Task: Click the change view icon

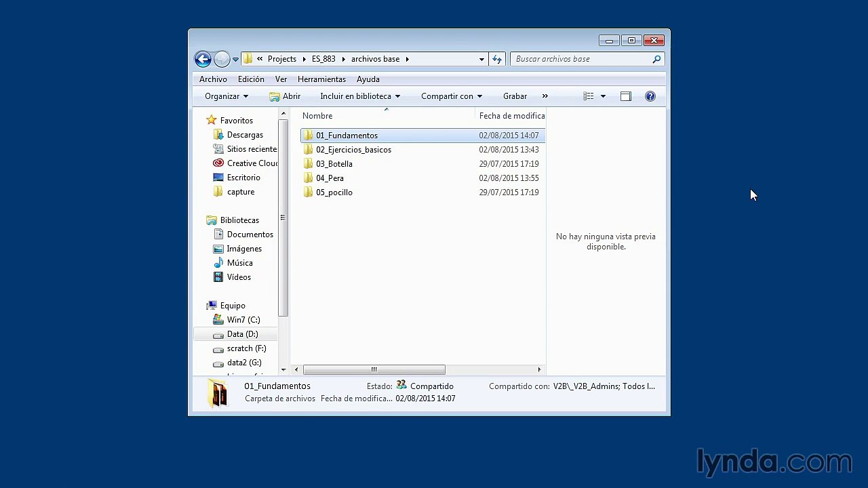Action: click(588, 96)
